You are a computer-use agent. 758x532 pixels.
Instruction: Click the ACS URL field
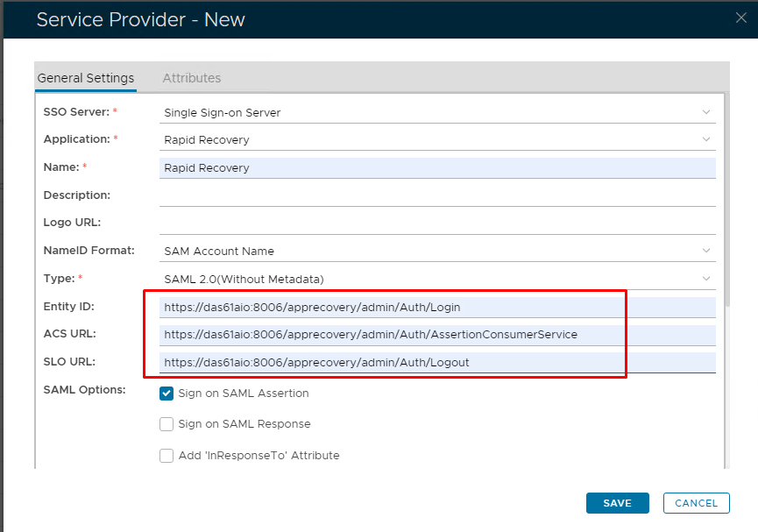pos(436,334)
